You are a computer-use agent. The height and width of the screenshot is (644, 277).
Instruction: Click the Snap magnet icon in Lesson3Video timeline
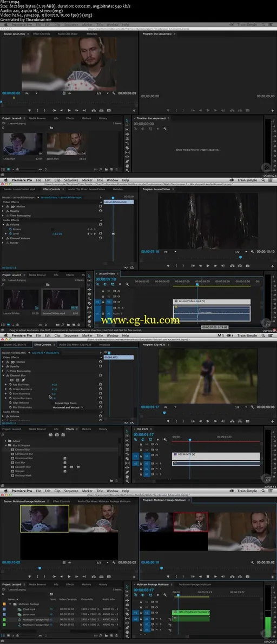coord(105,284)
